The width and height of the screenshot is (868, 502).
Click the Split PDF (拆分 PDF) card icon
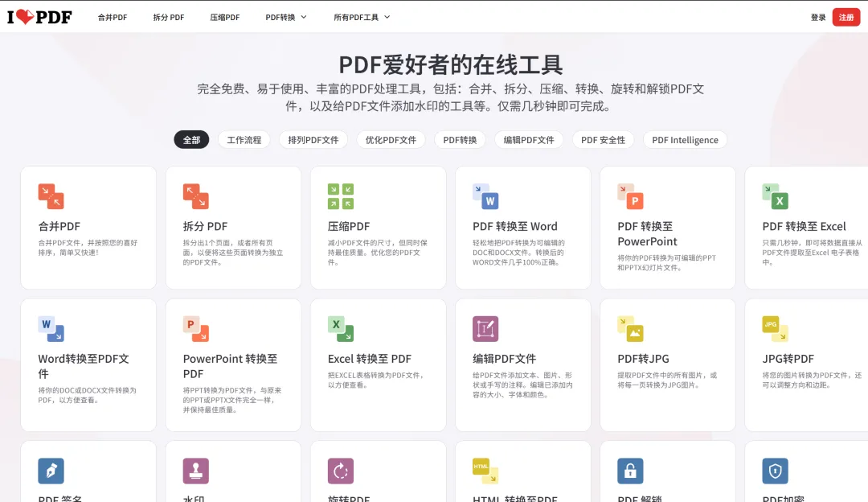coord(196,196)
